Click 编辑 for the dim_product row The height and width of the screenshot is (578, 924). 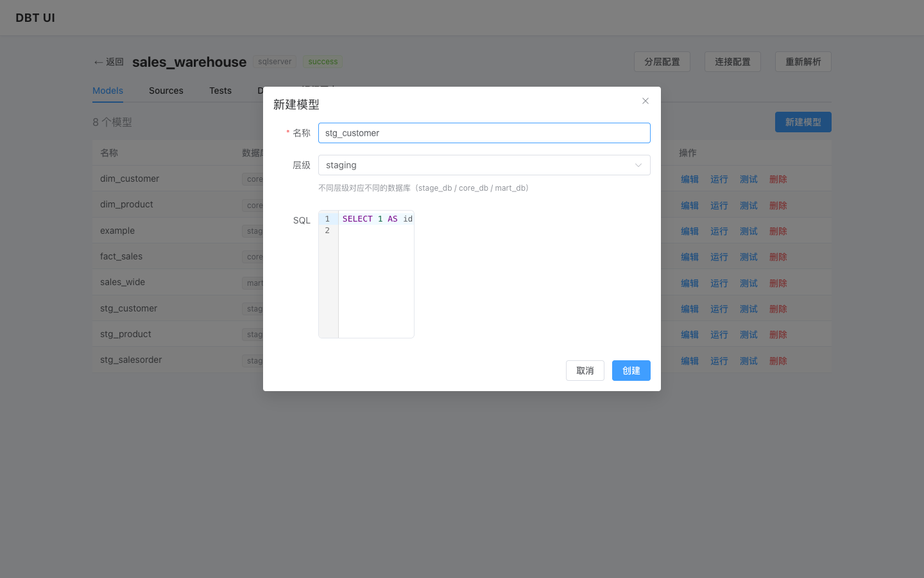[x=690, y=206]
